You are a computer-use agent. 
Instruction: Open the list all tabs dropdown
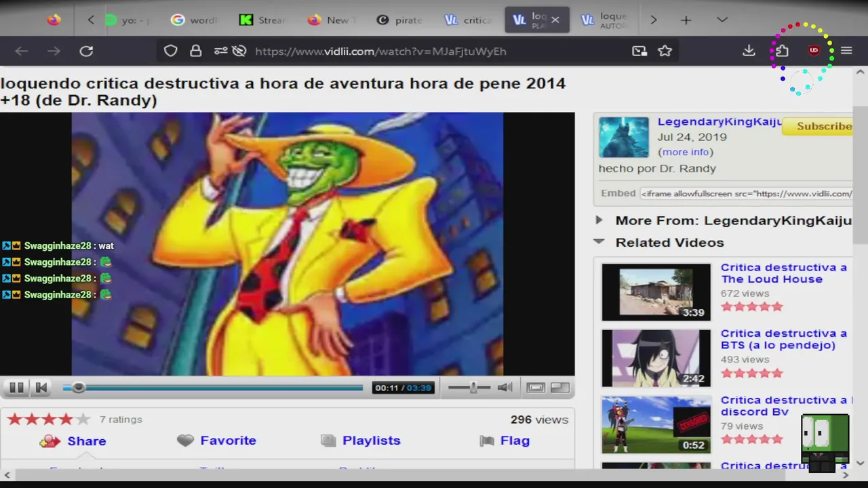click(722, 20)
